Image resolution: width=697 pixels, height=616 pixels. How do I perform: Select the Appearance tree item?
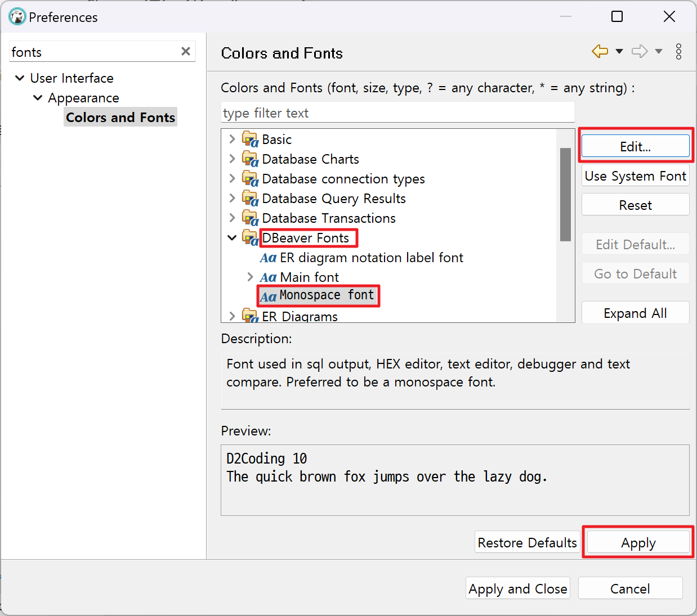pos(83,98)
